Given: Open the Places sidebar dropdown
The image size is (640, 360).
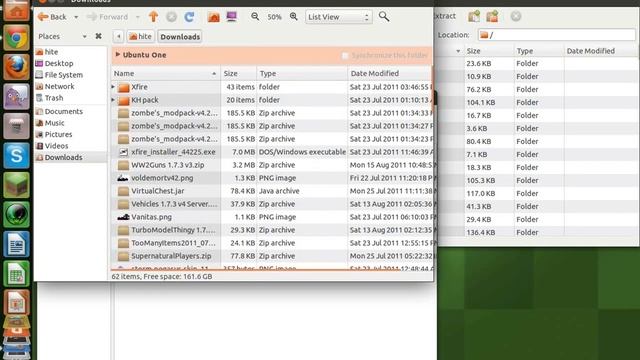Looking at the screenshot, I should [x=84, y=36].
